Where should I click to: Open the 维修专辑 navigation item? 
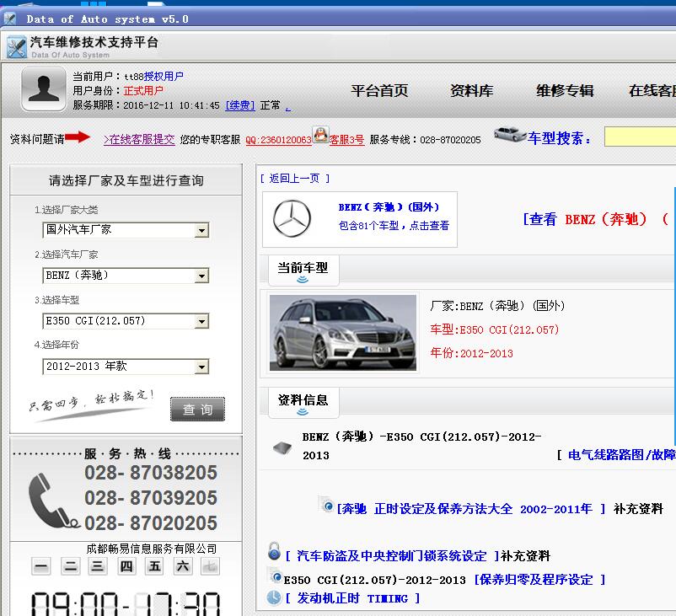[x=565, y=91]
